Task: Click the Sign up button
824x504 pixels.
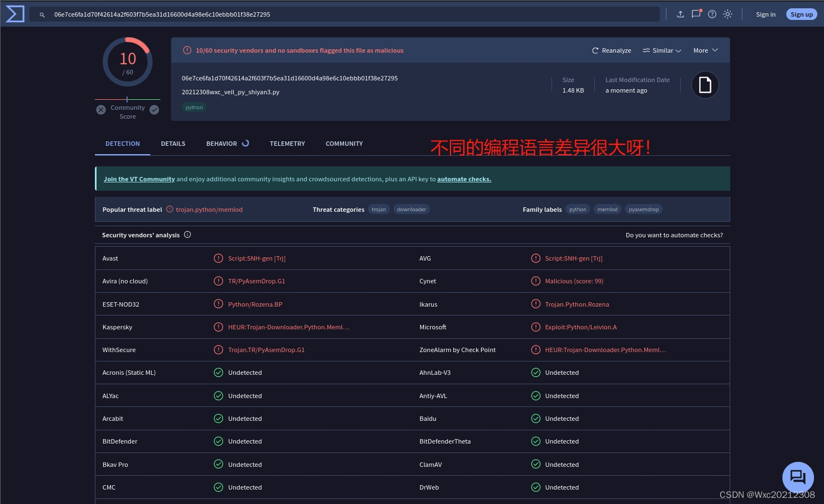Action: pos(801,14)
